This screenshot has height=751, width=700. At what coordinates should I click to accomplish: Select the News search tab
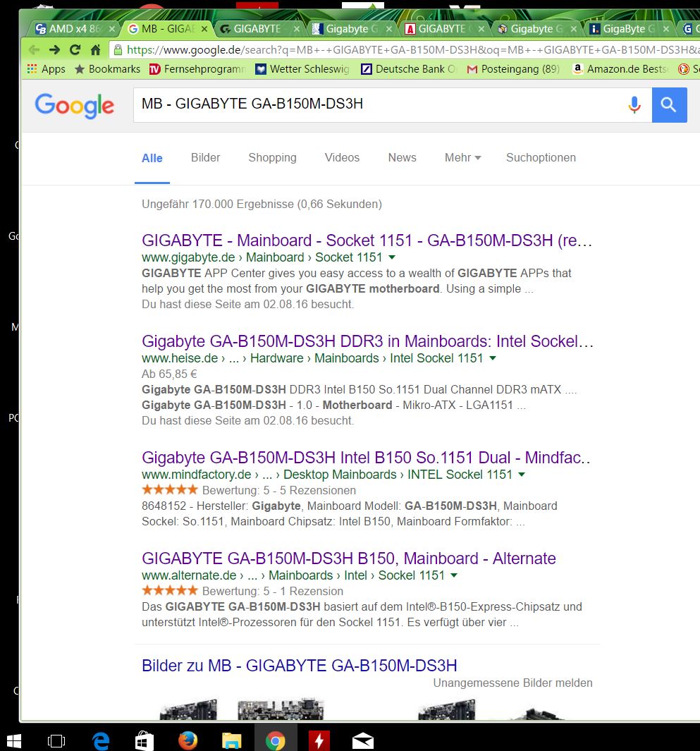click(403, 157)
